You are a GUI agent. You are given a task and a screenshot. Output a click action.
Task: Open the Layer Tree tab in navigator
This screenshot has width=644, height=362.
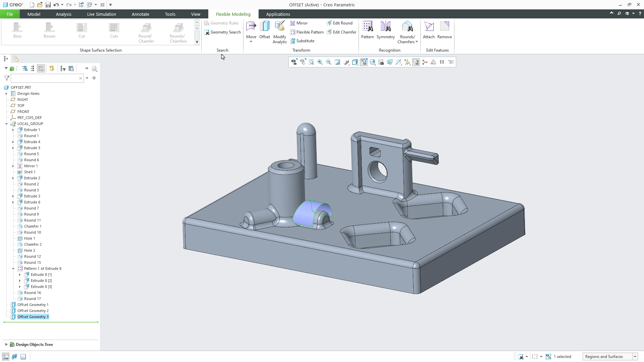pyautogui.click(x=15, y=59)
